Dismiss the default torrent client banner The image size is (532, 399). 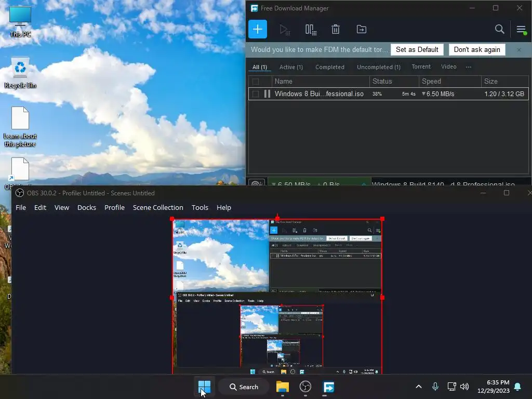point(519,50)
